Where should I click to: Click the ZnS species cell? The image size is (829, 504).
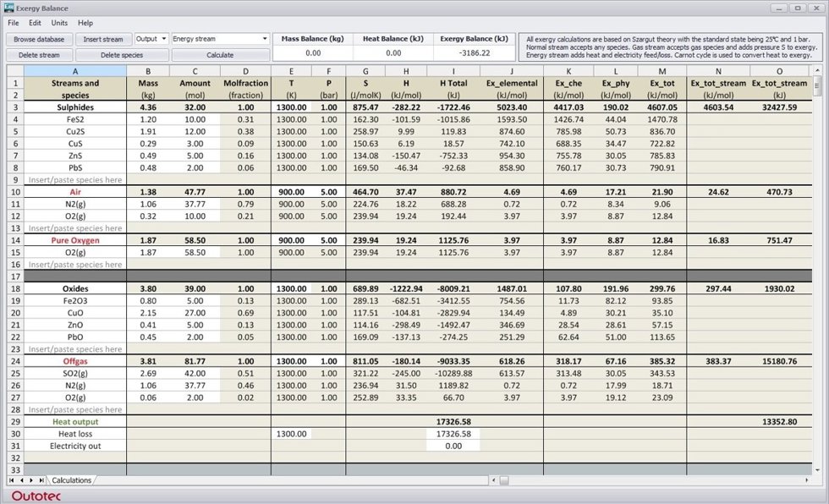pyautogui.click(x=75, y=156)
